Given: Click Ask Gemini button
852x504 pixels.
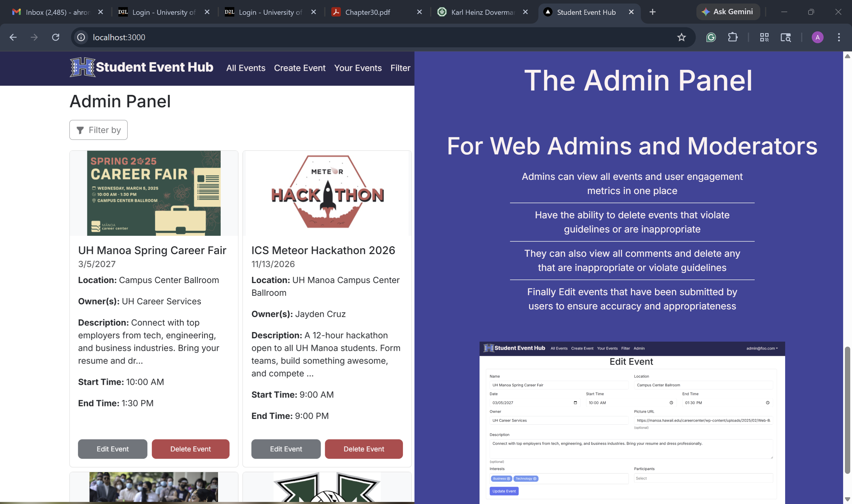Looking at the screenshot, I should coord(728,12).
